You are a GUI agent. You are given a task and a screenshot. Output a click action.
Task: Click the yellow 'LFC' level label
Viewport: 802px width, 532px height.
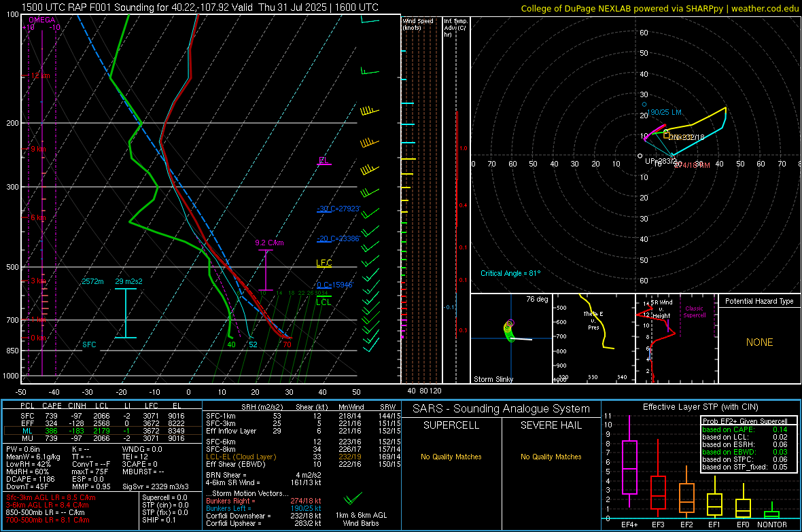324,263
